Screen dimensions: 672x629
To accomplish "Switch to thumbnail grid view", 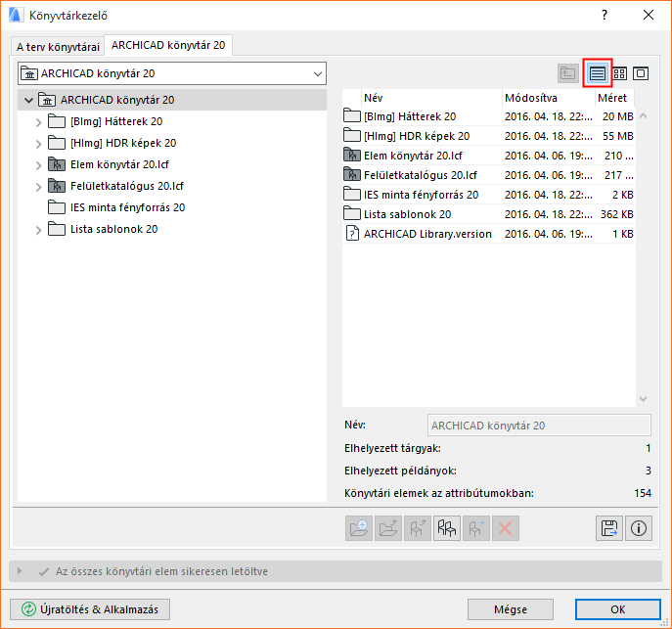I will coord(619,73).
